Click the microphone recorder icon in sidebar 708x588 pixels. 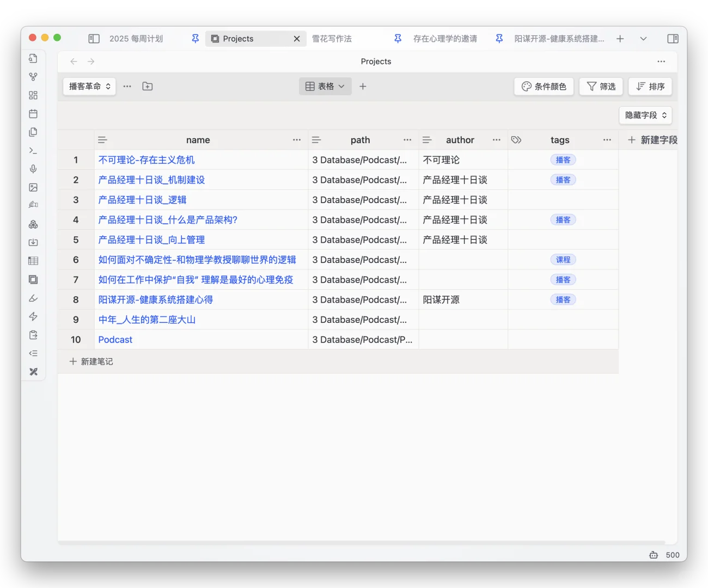tap(33, 169)
